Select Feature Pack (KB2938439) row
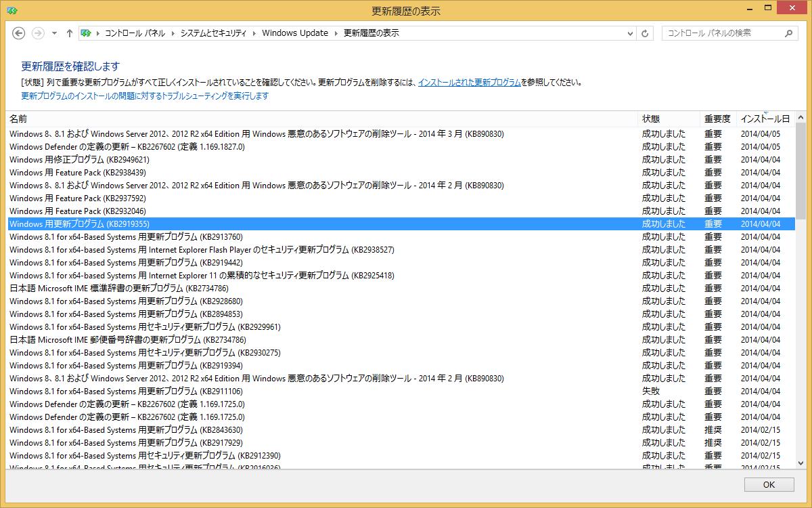 click(x=401, y=173)
